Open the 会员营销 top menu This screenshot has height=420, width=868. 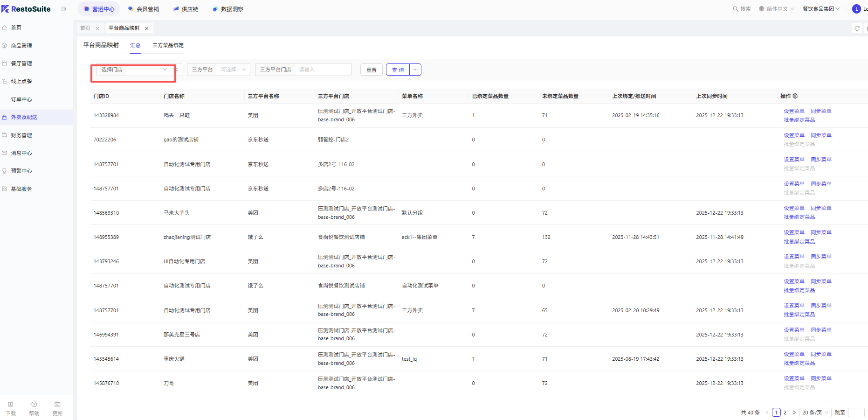click(x=144, y=9)
